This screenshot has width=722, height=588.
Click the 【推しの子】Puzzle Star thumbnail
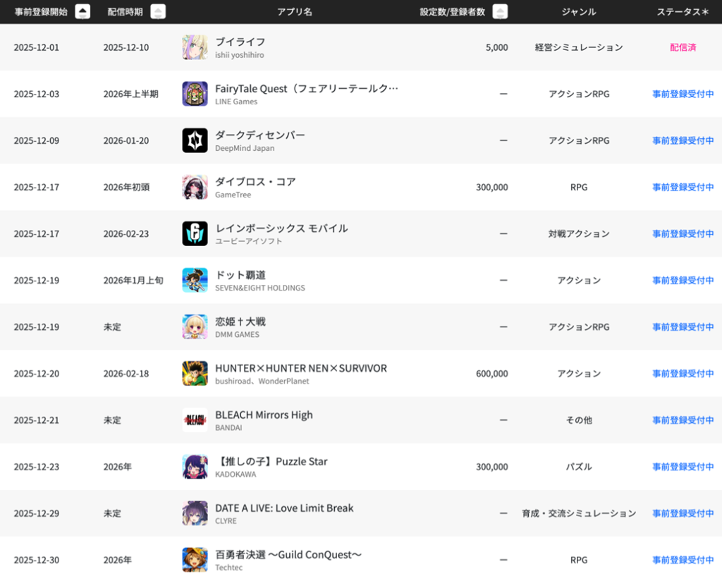pyautogui.click(x=195, y=466)
